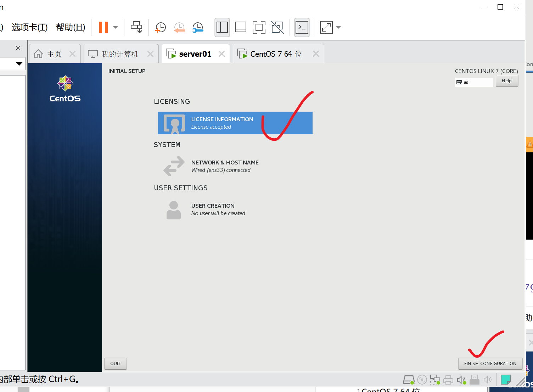Select the server01 tab
Screen dimensions: 533x392
195,54
